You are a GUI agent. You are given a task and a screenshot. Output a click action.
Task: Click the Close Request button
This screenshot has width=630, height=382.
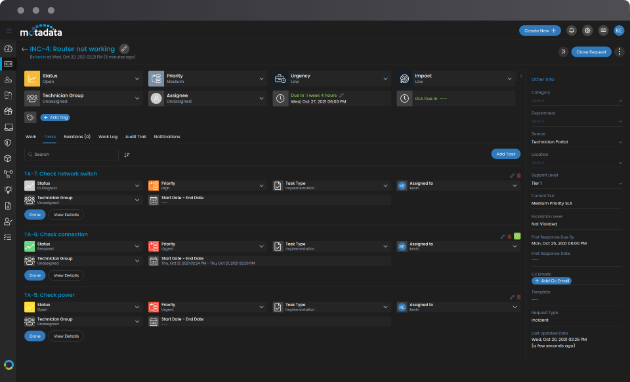[x=591, y=52]
